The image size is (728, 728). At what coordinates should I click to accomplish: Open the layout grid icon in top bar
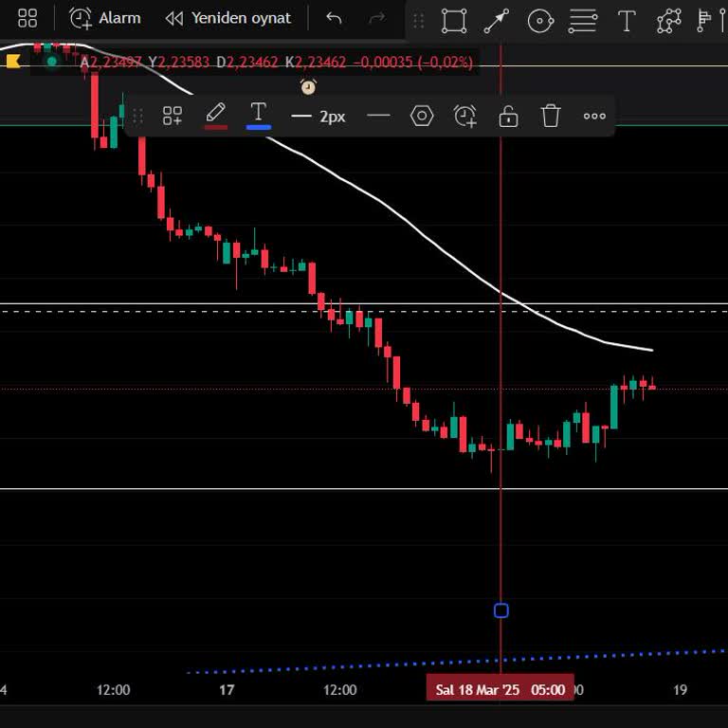coord(27,19)
